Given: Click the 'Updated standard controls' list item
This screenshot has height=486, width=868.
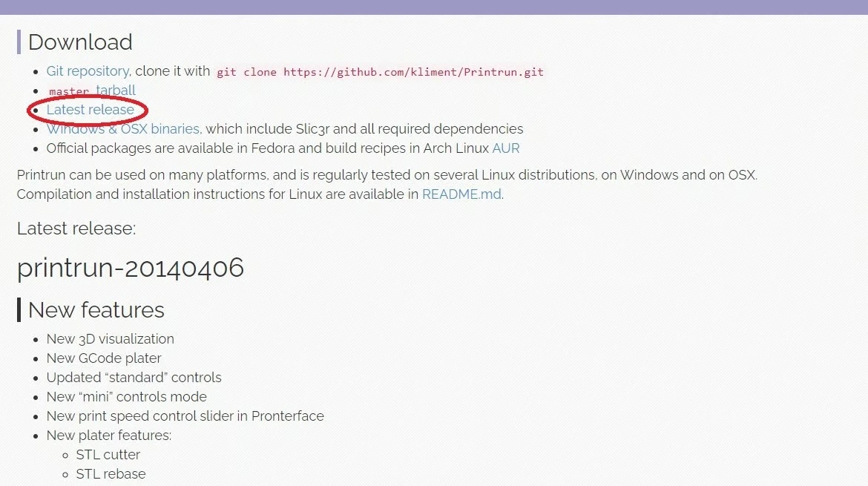Looking at the screenshot, I should (x=134, y=378).
